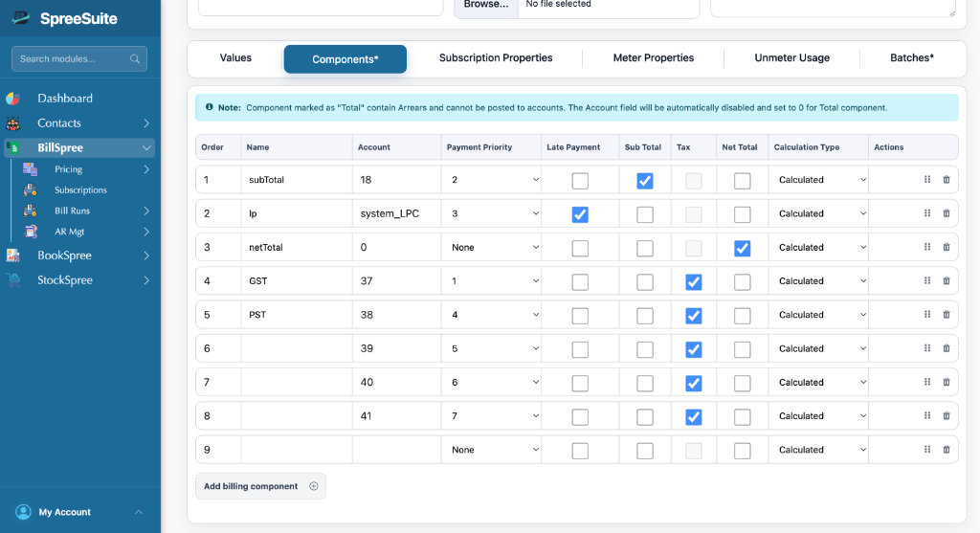980x533 pixels.
Task: Delete the lp component row
Action: pyautogui.click(x=947, y=213)
